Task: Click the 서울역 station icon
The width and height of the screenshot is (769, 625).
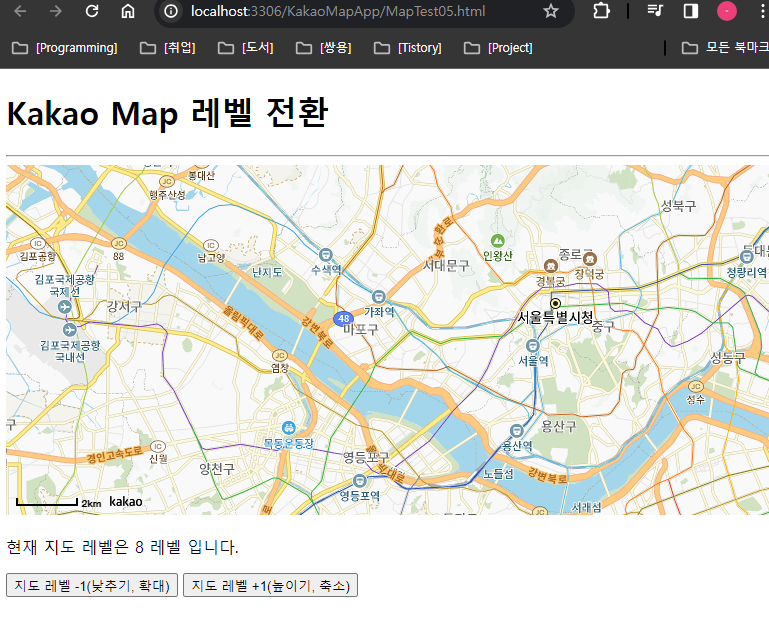Action: click(x=533, y=346)
